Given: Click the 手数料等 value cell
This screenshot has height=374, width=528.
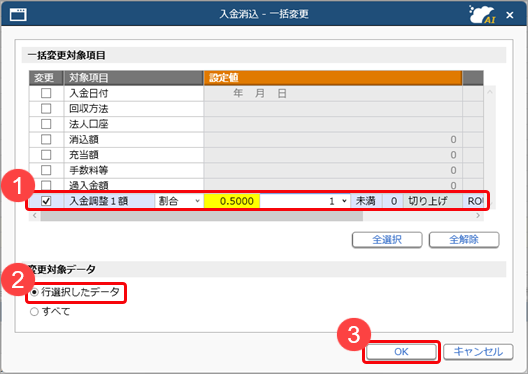Looking at the screenshot, I should click(333, 170).
